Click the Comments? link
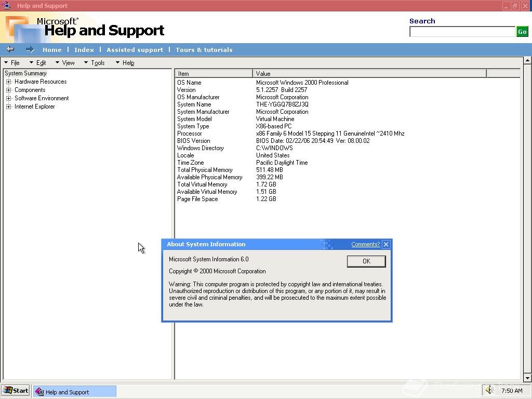Screen dimensions: 532x399 click(x=365, y=244)
